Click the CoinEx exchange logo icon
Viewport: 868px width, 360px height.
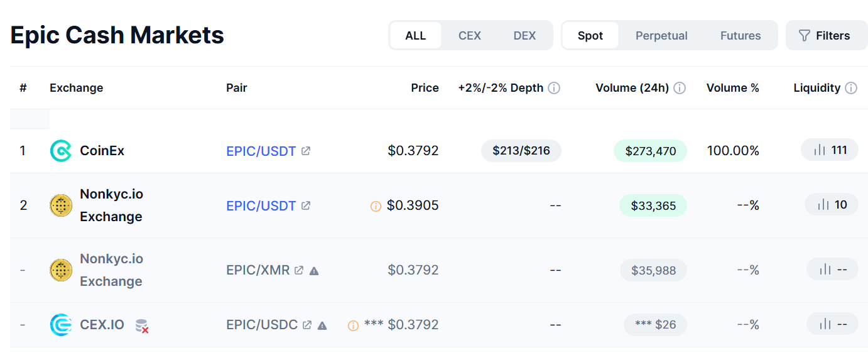click(61, 151)
